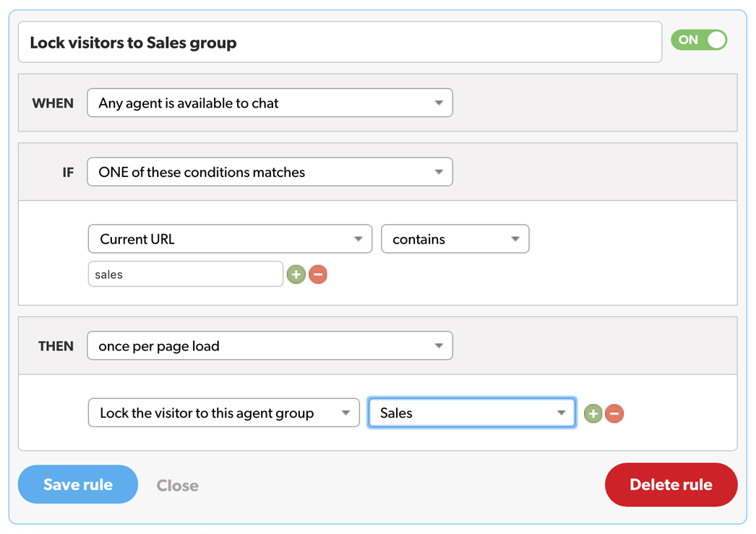The width and height of the screenshot is (756, 534).
Task: Add another action with the green plus icon
Action: pos(593,413)
